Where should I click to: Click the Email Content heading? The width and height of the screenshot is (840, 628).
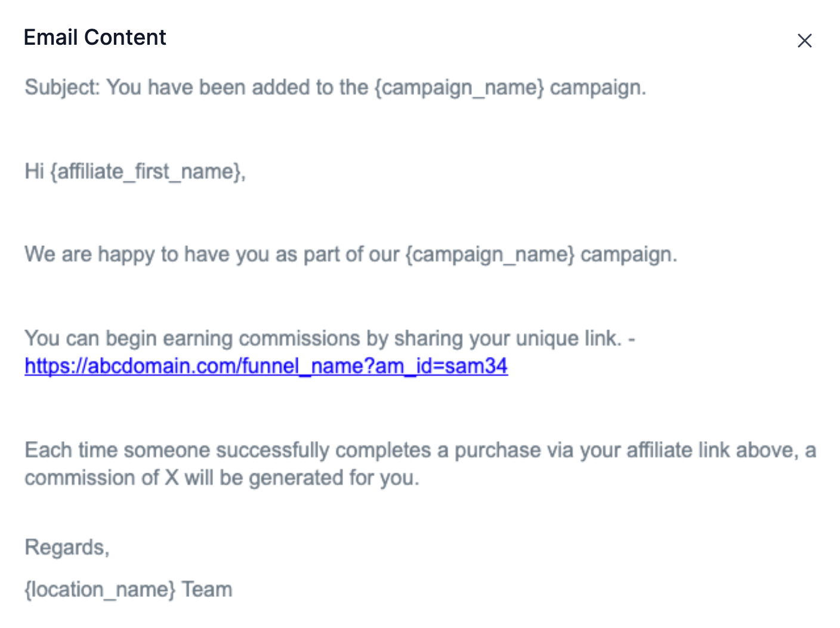(95, 38)
